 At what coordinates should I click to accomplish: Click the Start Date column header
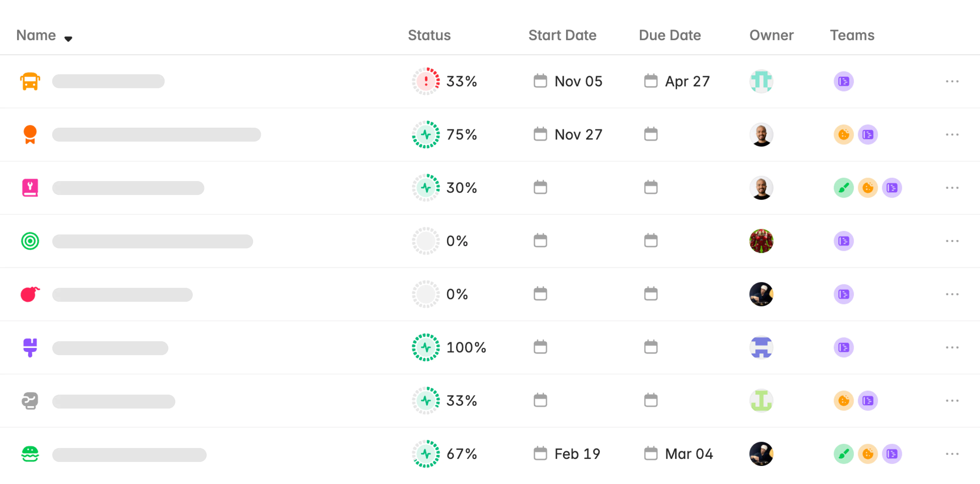click(562, 35)
